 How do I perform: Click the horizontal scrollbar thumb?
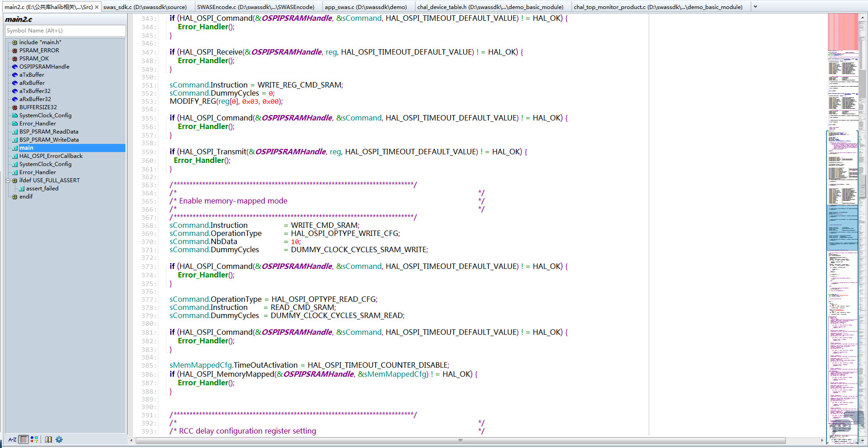coord(460,440)
